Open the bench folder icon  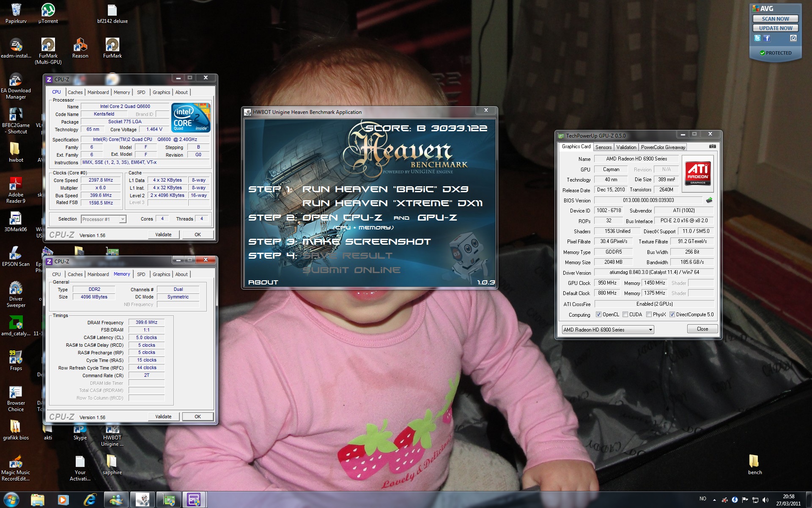(755, 464)
